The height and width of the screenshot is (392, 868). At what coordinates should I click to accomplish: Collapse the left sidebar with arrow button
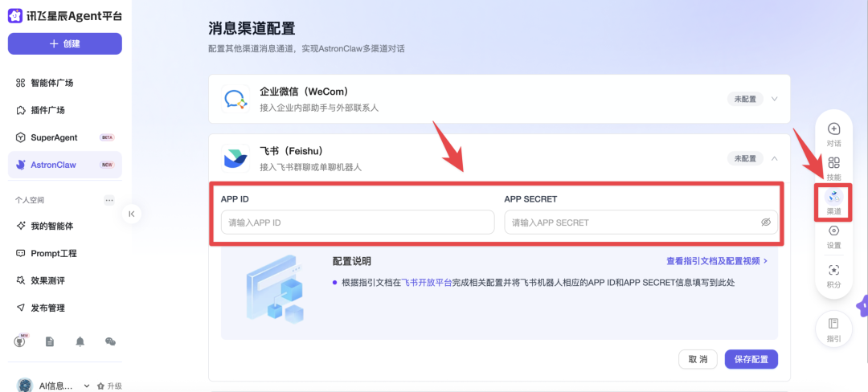[x=132, y=214]
